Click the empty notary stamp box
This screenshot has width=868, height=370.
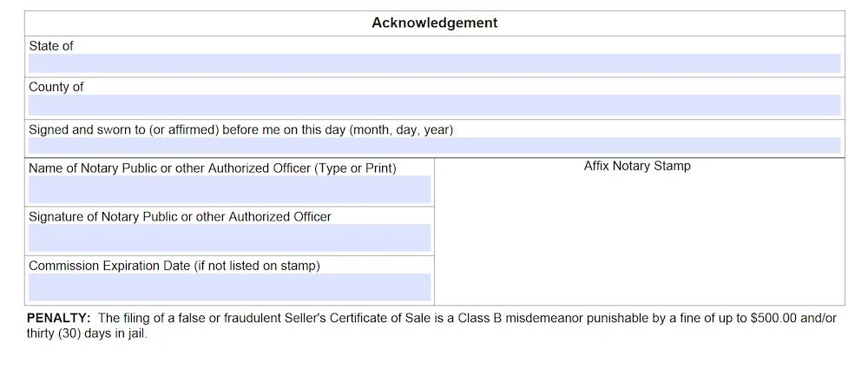tap(639, 239)
